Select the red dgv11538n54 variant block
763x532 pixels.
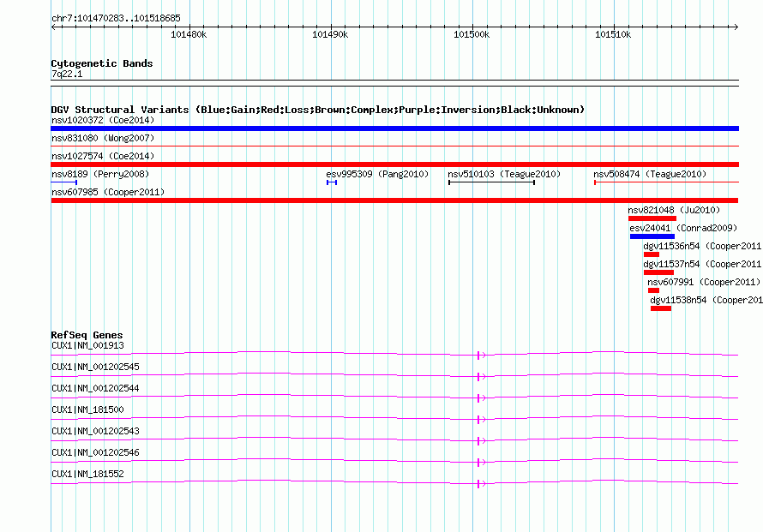click(x=661, y=308)
